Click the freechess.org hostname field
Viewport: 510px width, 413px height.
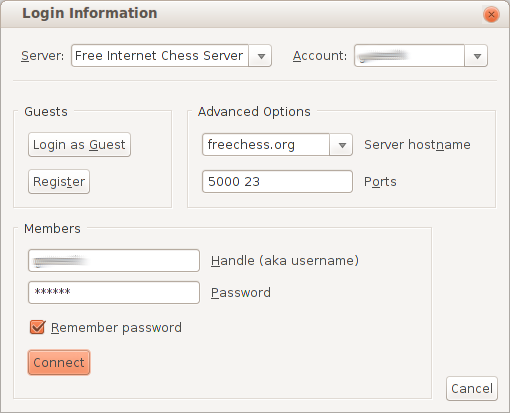tap(266, 145)
